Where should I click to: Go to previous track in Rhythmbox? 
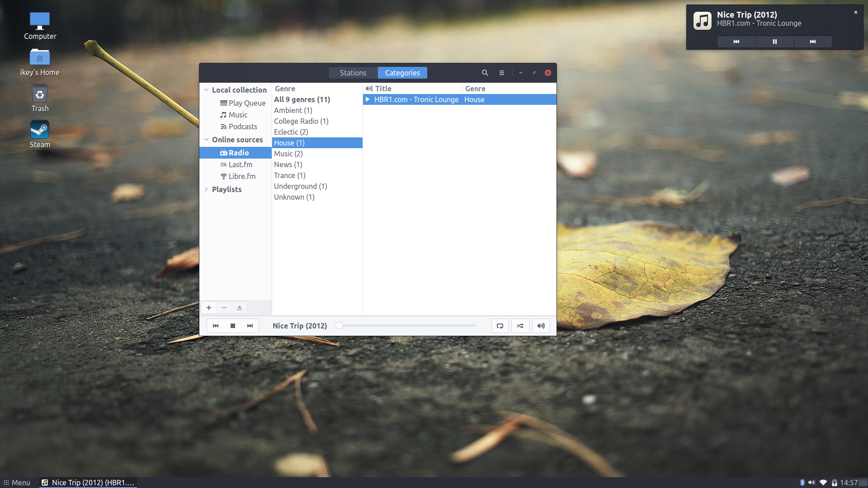(x=216, y=326)
